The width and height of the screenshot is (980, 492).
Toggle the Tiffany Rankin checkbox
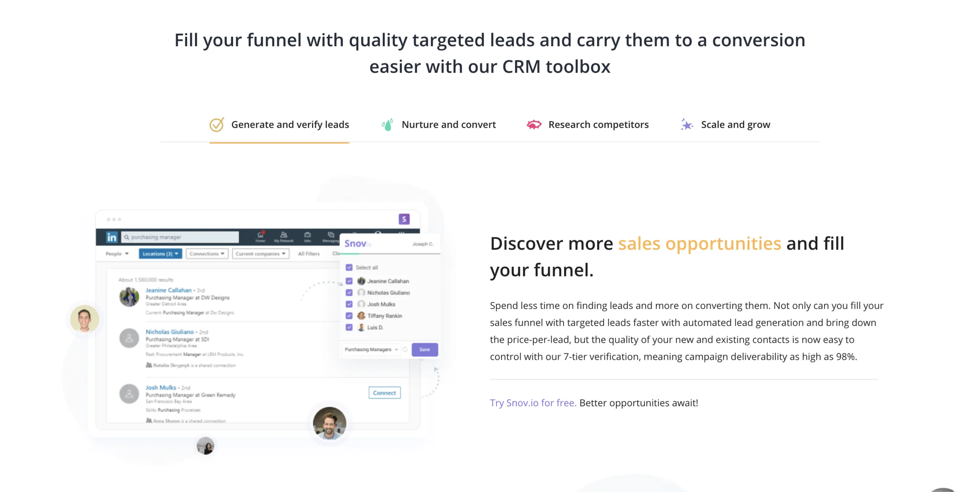(x=349, y=316)
